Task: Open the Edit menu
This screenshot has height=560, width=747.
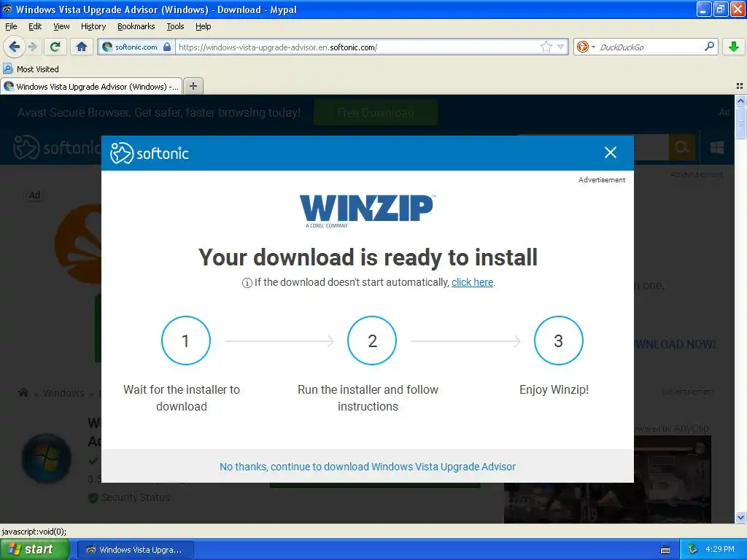Action: click(x=35, y=26)
